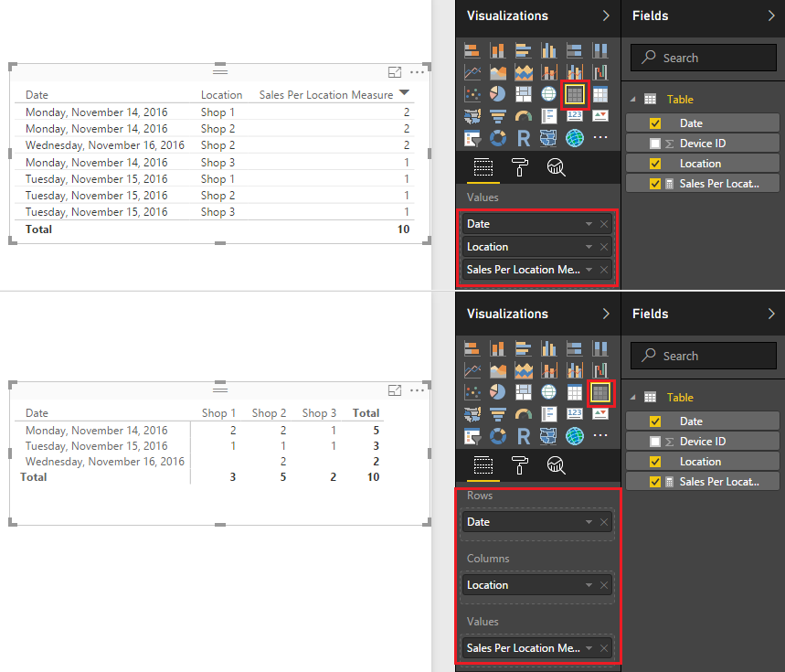Remove Date from upper Values well
This screenshot has height=672, width=785.
(x=604, y=224)
